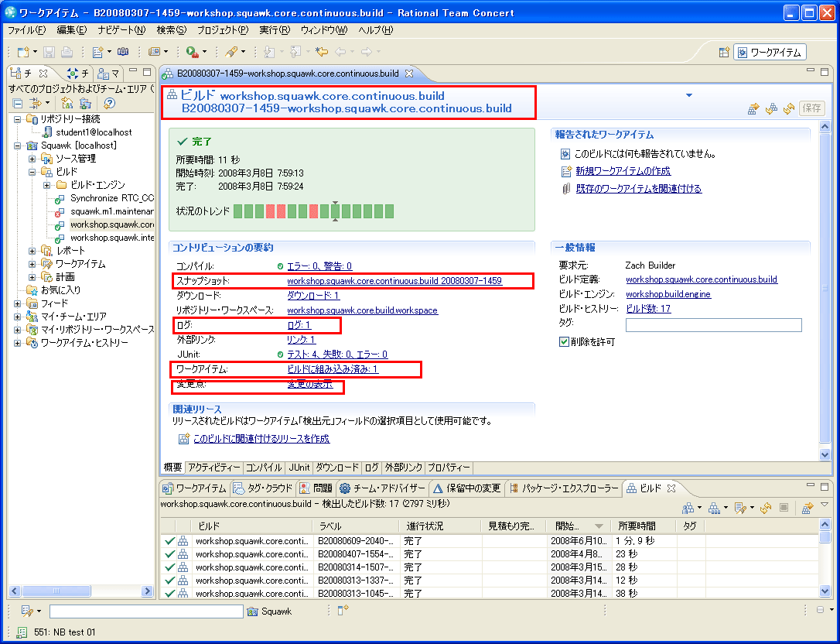This screenshot has height=644, width=840.
Task: Click the テスト: 4, 失敗: 0 JUnit link
Action: click(337, 355)
